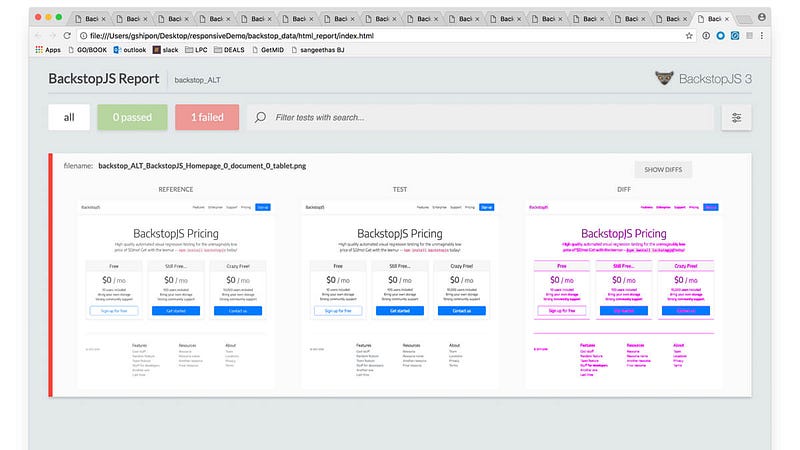The image size is (800, 450).
Task: Click the SHOW DIFFS button
Action: 663,169
